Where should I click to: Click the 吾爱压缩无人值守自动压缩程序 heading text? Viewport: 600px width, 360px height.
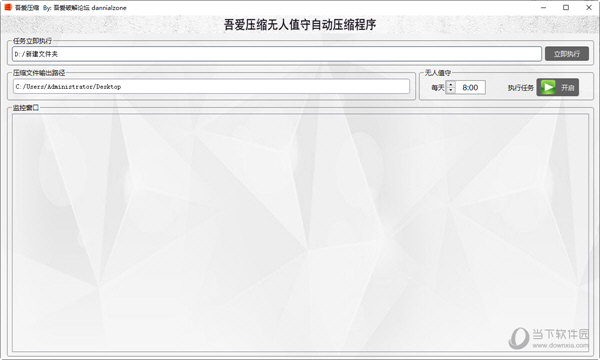pyautogui.click(x=300, y=25)
